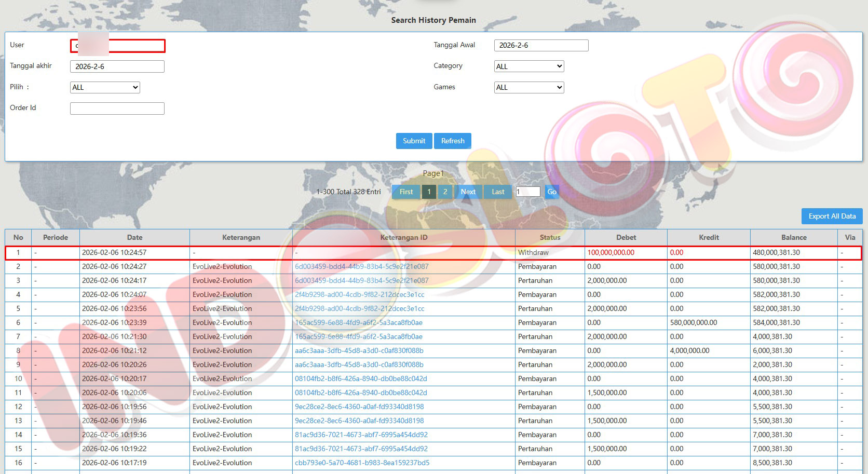
Task: Go to page 2 of results
Action: [445, 192]
